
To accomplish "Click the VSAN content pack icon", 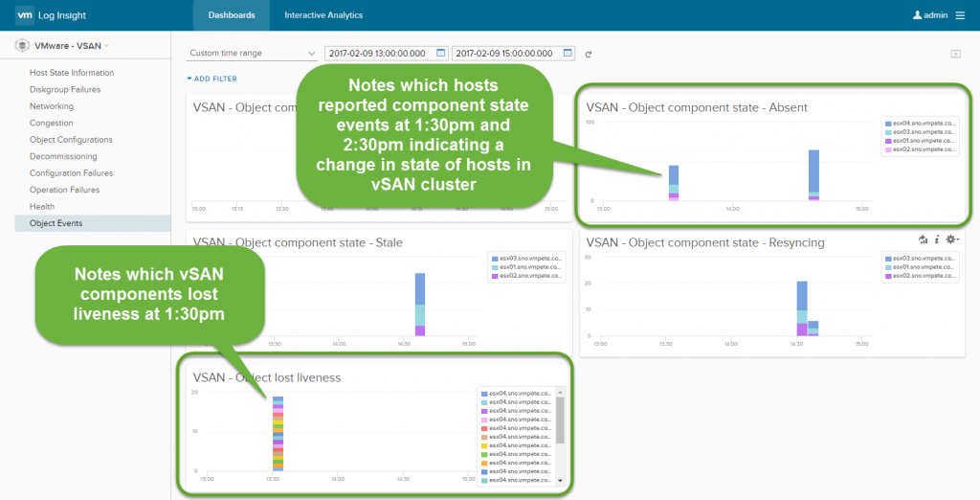I will click(x=23, y=46).
